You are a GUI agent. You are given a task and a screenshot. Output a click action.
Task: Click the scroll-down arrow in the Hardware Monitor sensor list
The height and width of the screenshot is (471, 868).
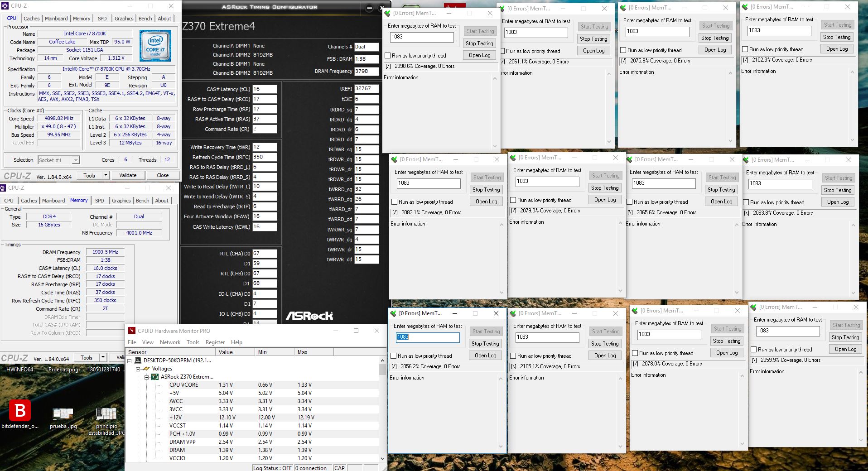(383, 458)
